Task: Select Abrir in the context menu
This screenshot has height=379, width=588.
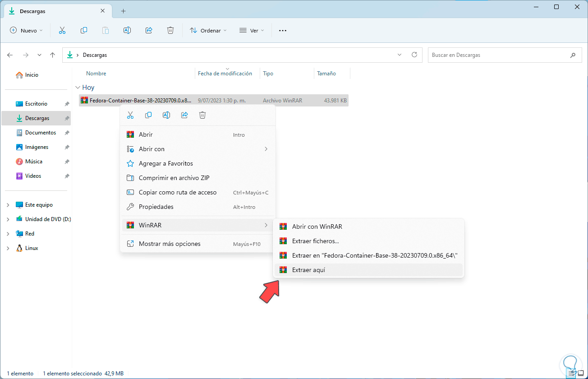Action: click(x=198, y=134)
